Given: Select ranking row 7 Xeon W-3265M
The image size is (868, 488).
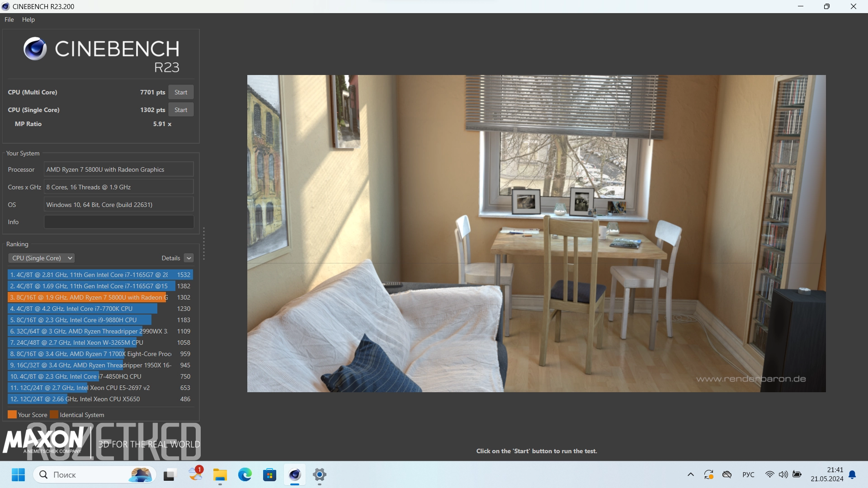Looking at the screenshot, I should [100, 343].
